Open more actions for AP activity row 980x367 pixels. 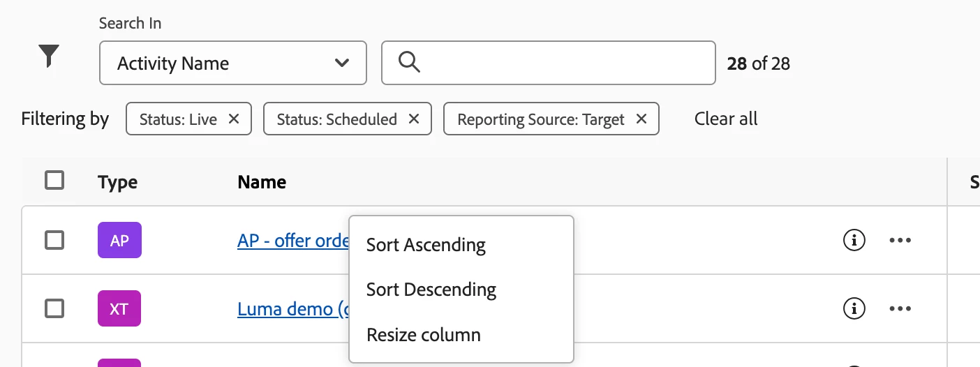coord(900,240)
